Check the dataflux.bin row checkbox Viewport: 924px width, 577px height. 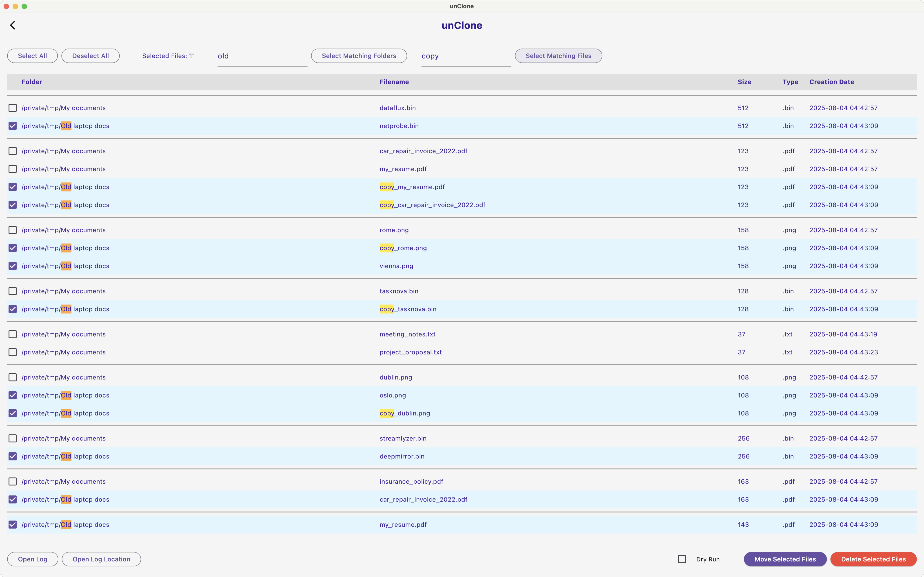13,108
